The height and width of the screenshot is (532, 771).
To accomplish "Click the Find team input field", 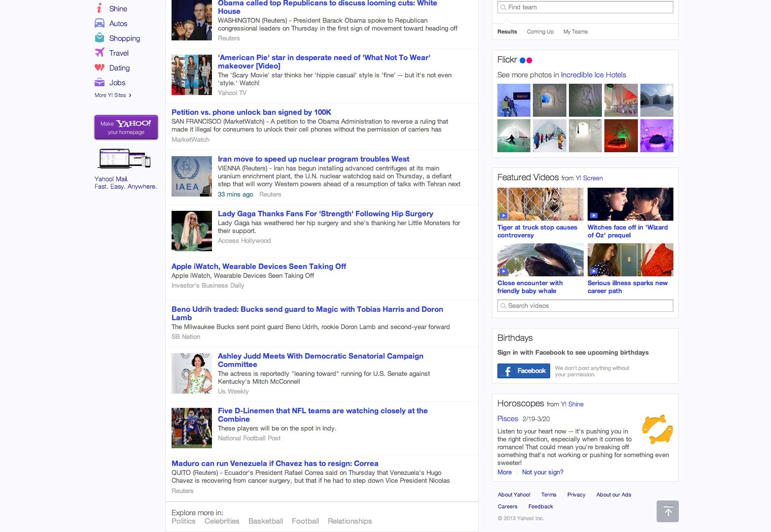I will click(585, 7).
